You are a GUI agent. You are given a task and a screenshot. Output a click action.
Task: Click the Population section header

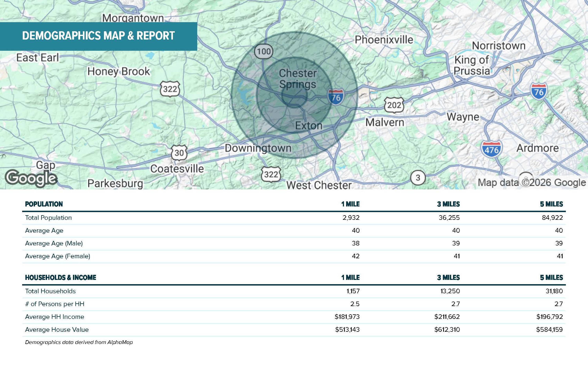pos(44,204)
